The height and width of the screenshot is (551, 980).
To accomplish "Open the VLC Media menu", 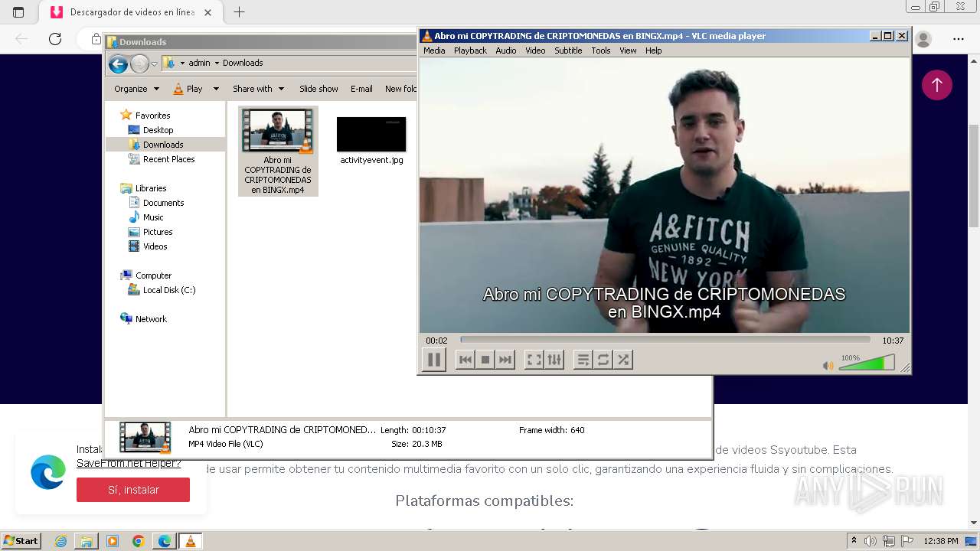I will [x=434, y=51].
